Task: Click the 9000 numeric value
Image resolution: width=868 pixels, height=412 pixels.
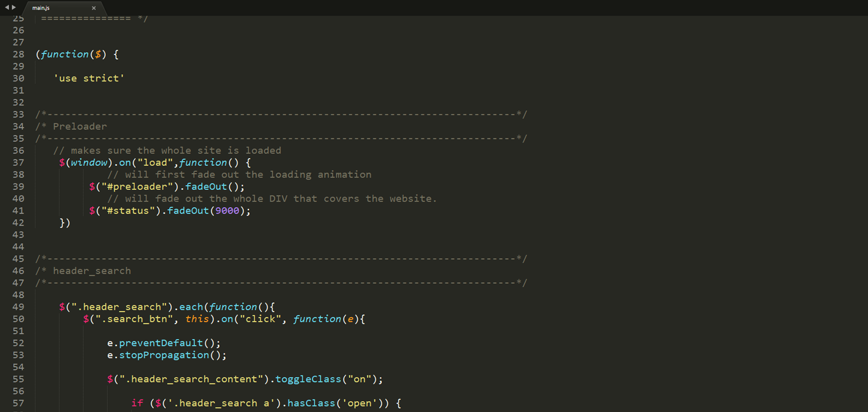Action: click(x=227, y=211)
